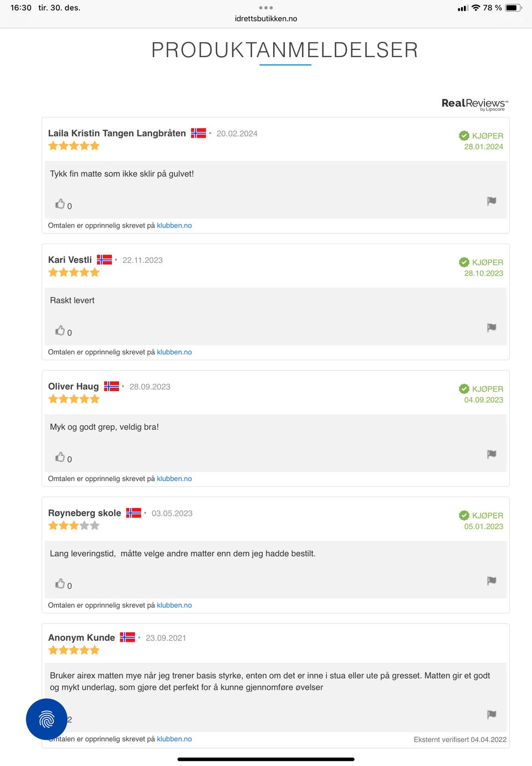Follow klubben.no link under Oliver Haug's review

(x=174, y=479)
